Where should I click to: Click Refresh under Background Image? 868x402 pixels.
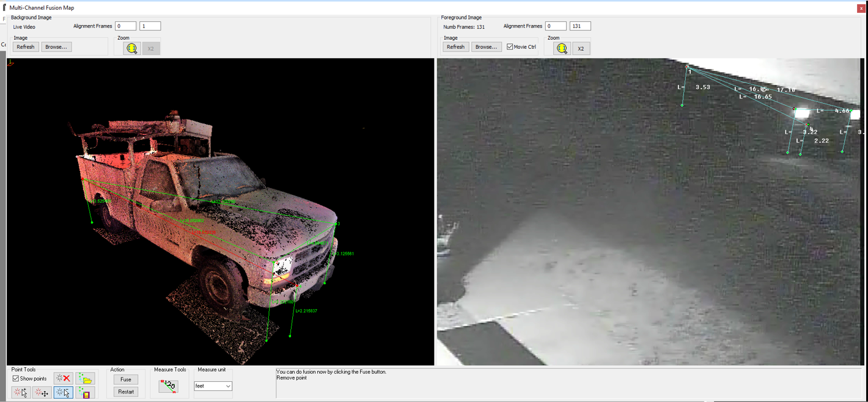[26, 47]
